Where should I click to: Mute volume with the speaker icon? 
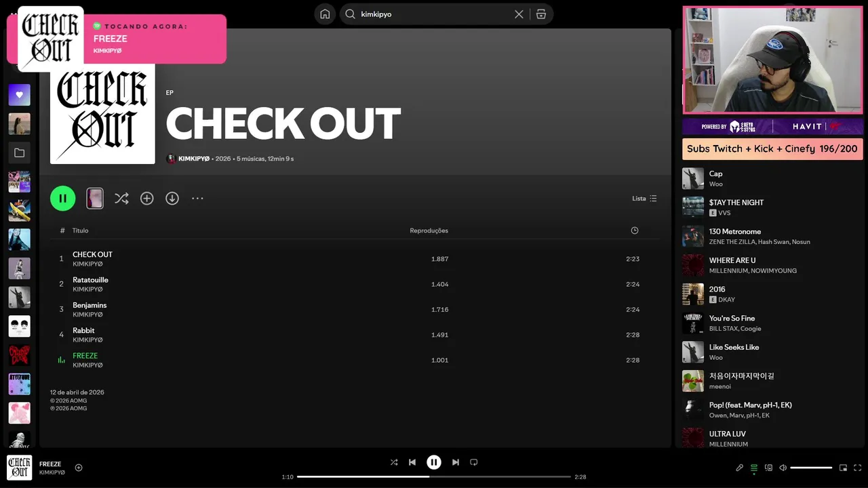click(783, 468)
